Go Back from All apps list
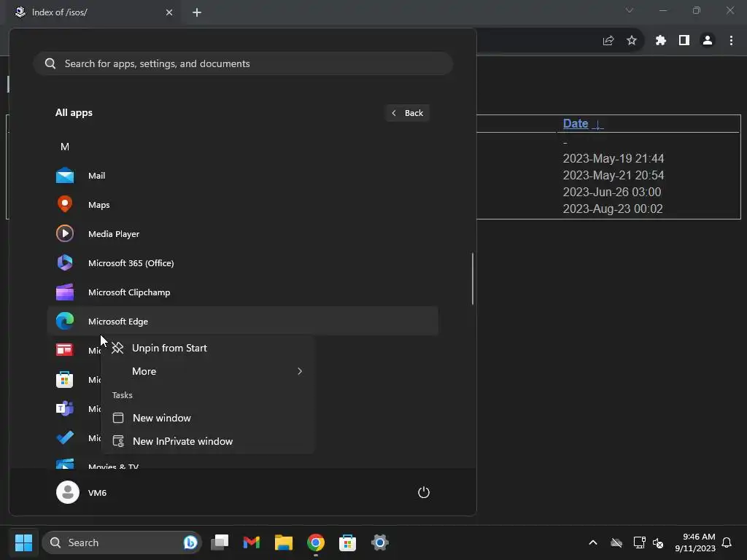The width and height of the screenshot is (747, 560). [x=407, y=113]
